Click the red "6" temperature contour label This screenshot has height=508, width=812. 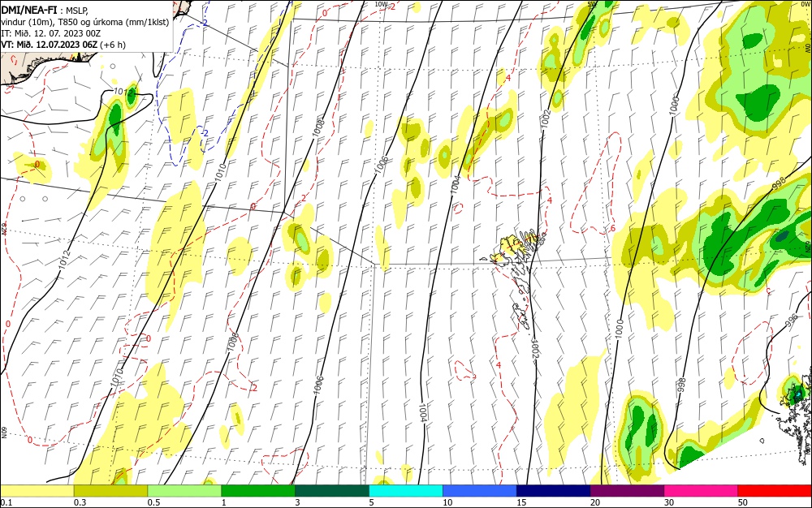coord(612,229)
